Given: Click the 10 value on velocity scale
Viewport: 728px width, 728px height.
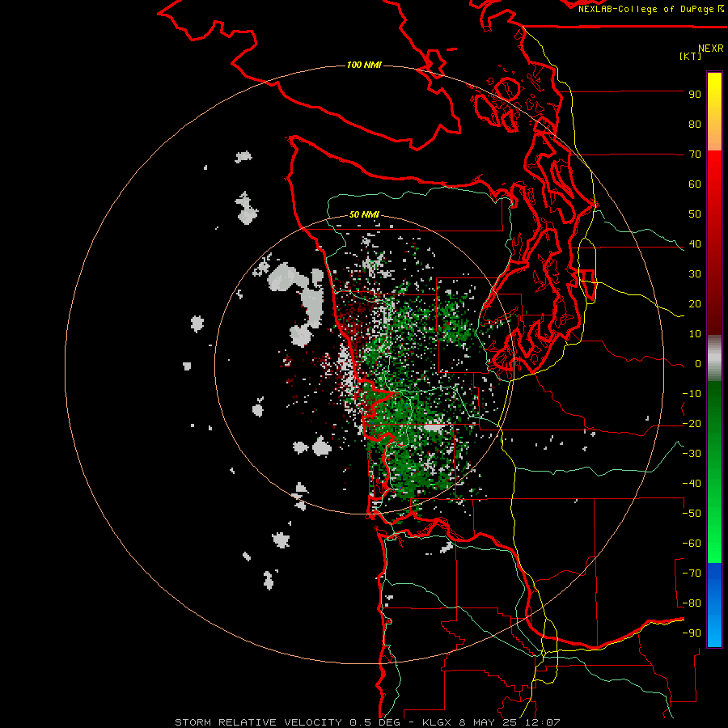Looking at the screenshot, I should (695, 334).
